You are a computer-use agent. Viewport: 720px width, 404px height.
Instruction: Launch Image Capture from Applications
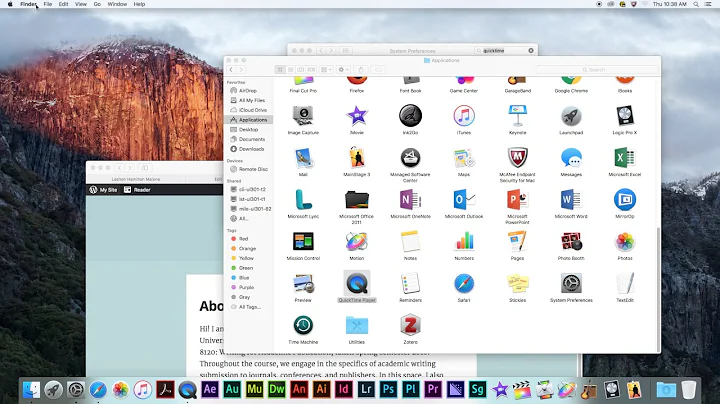pyautogui.click(x=303, y=116)
